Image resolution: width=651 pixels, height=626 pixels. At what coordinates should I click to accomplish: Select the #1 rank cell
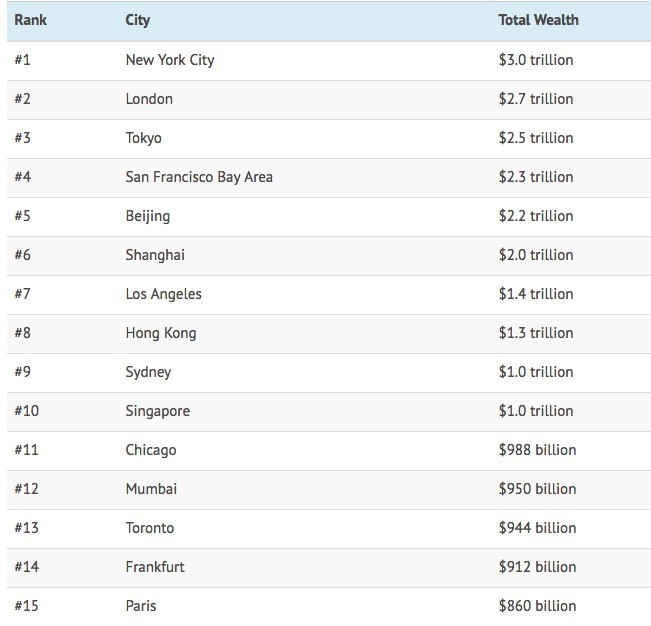coord(22,60)
